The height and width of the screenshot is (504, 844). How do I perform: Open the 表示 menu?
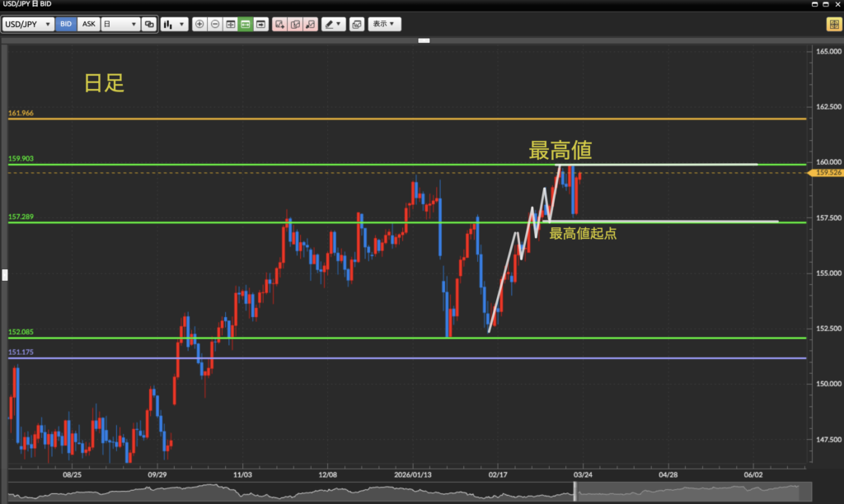[x=384, y=25]
